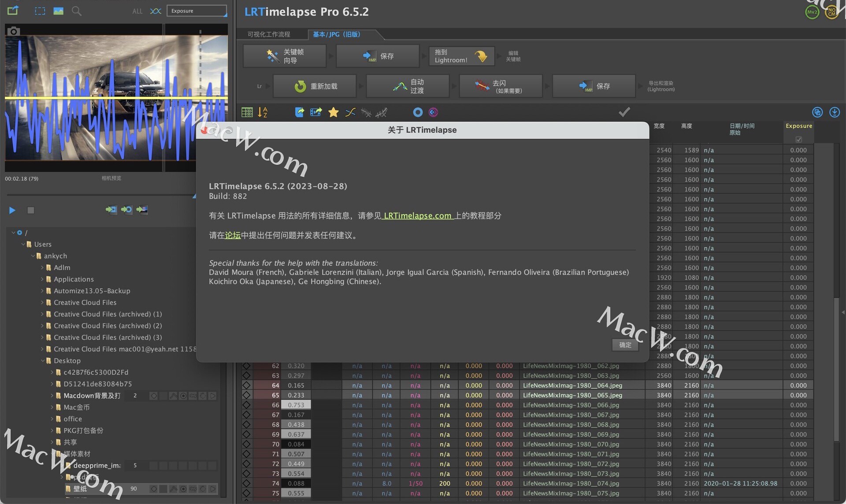Stop preview playback with the square button
Viewport: 846px width, 504px height.
point(31,210)
